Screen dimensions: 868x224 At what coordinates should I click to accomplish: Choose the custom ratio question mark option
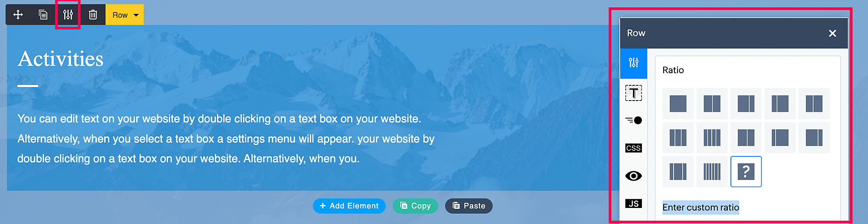[x=746, y=172]
